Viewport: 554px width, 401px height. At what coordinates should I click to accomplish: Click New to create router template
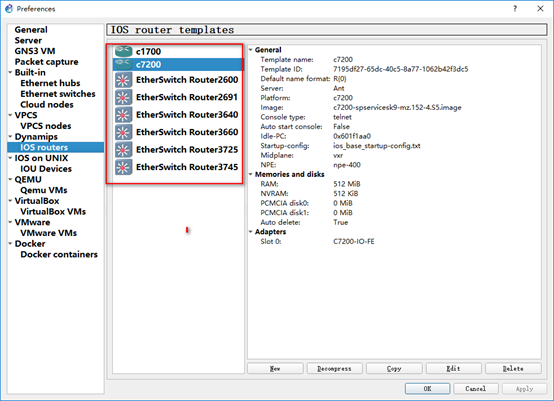coord(275,368)
